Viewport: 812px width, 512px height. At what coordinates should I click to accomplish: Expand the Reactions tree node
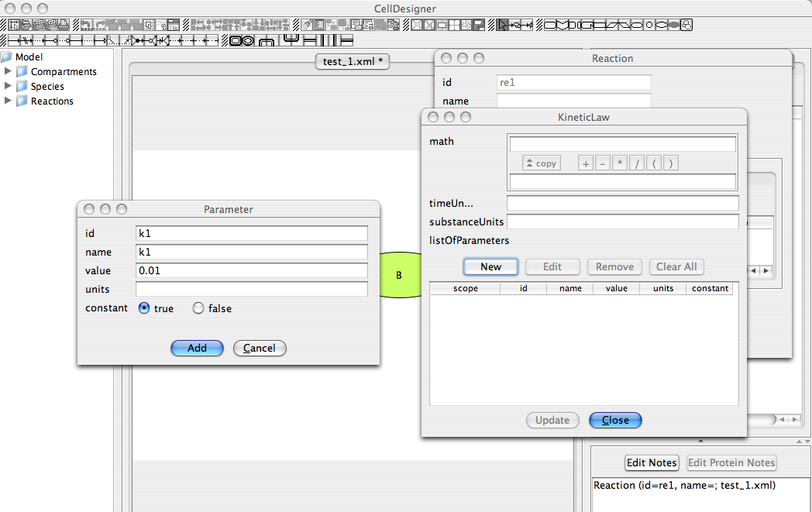[9, 101]
